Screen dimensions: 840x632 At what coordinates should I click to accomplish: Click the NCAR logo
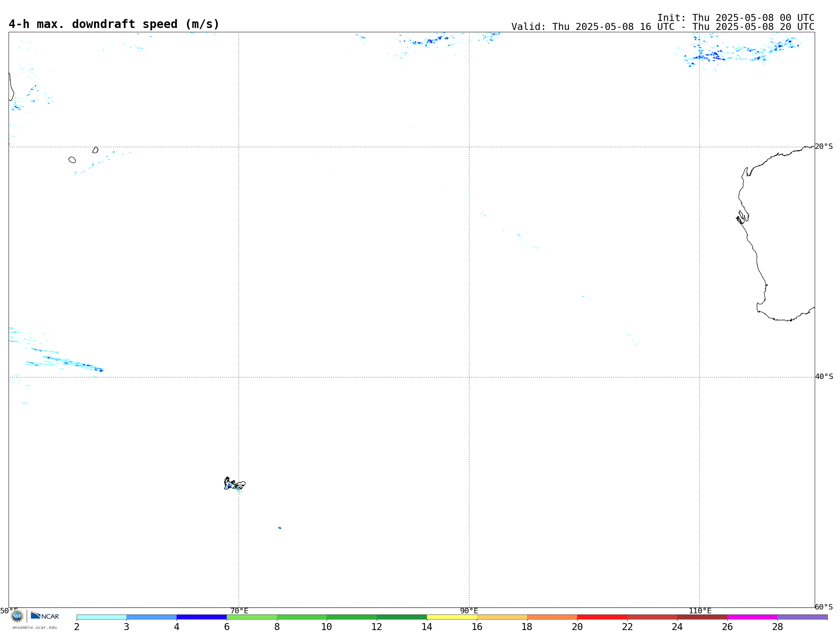click(x=45, y=616)
